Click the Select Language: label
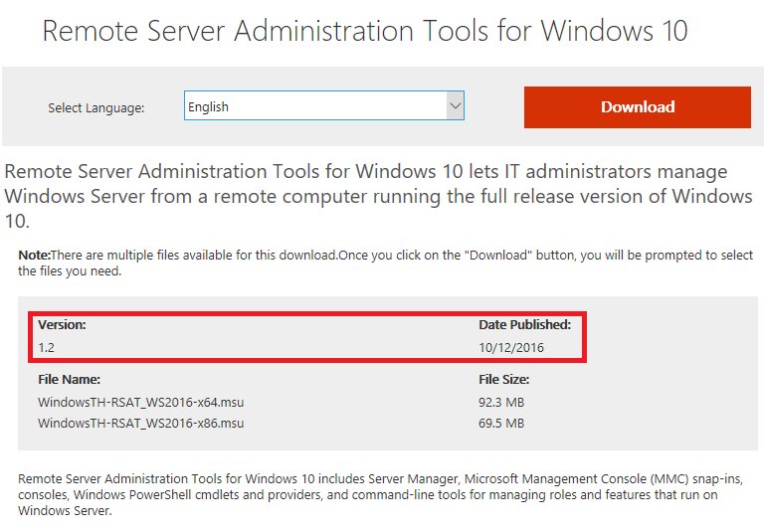 coord(95,107)
